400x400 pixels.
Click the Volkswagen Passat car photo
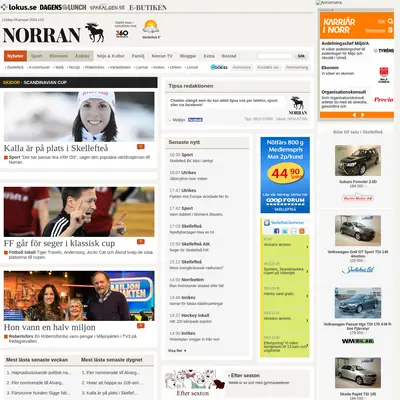click(358, 303)
